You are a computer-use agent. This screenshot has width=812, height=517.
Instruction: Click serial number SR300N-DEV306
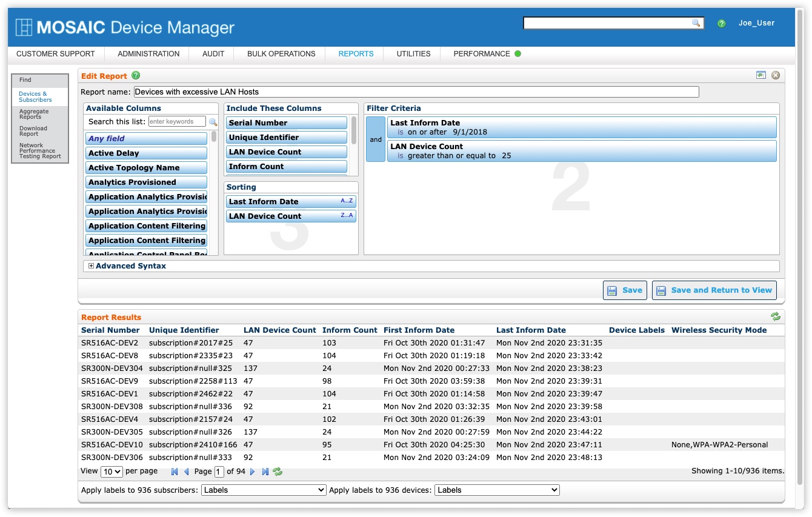pyautogui.click(x=112, y=458)
